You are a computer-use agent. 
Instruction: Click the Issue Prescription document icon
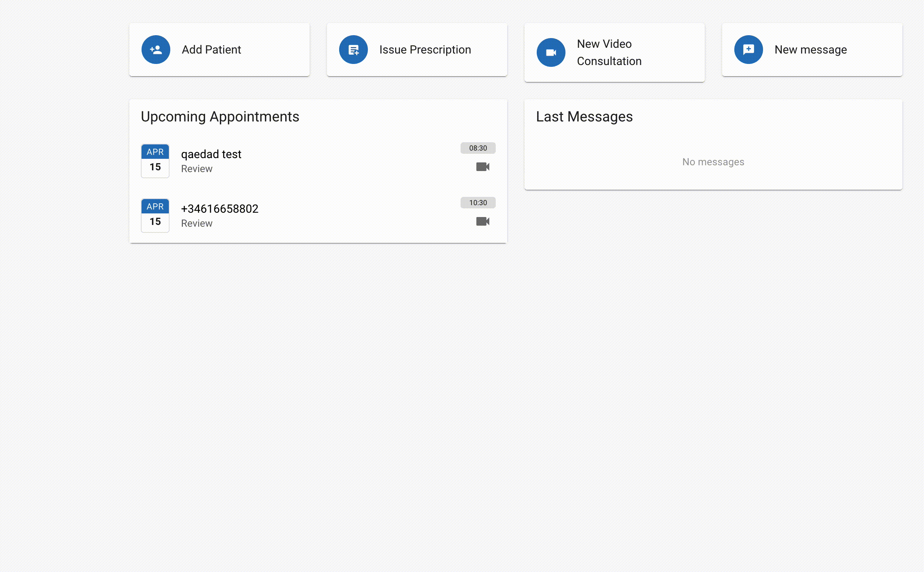tap(353, 50)
